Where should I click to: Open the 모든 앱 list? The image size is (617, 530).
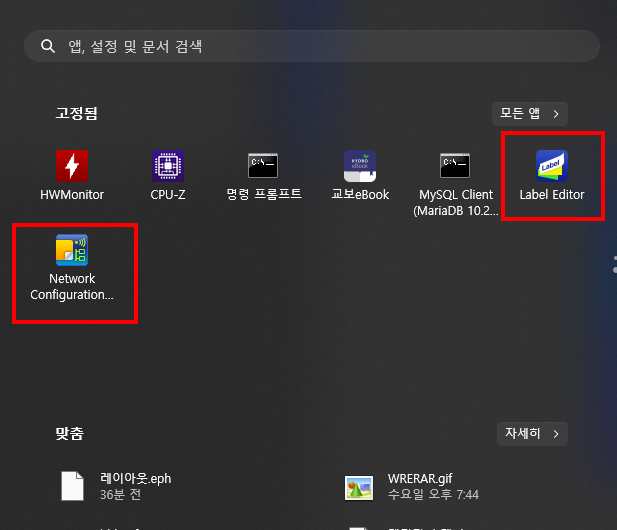[x=530, y=114]
